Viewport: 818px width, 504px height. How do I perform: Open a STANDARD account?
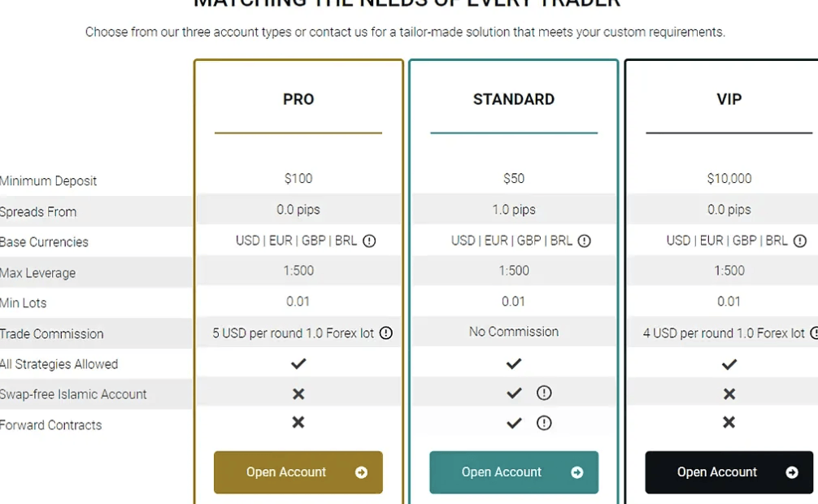coord(514,472)
